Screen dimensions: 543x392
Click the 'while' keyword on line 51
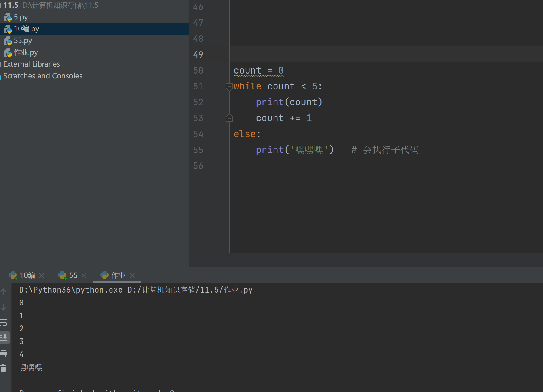(x=247, y=87)
